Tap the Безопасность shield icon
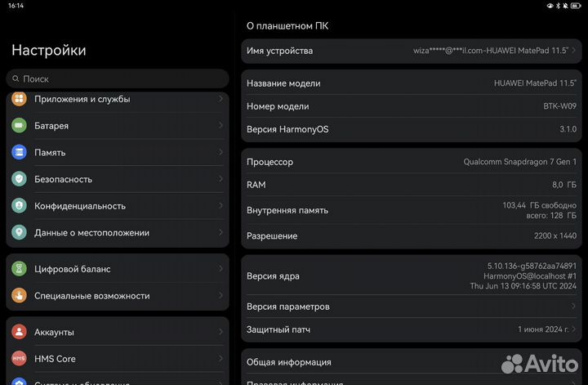Screen dimensions: 588x385 (x=19, y=179)
